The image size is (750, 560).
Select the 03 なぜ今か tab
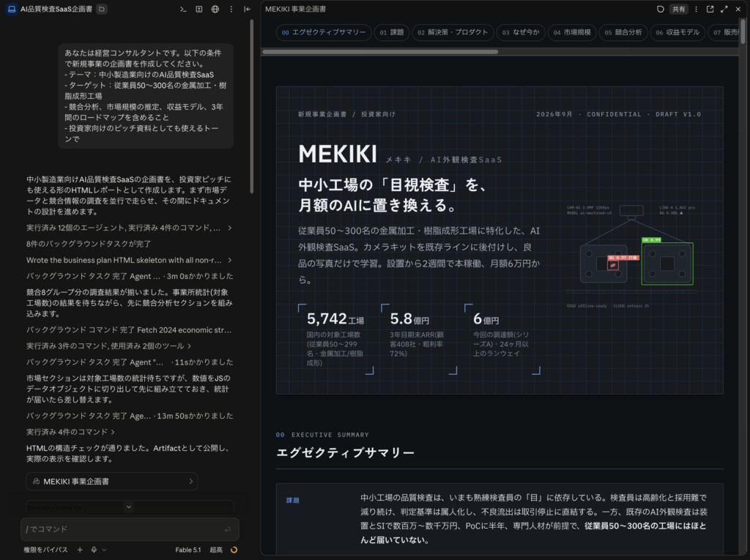pos(521,32)
